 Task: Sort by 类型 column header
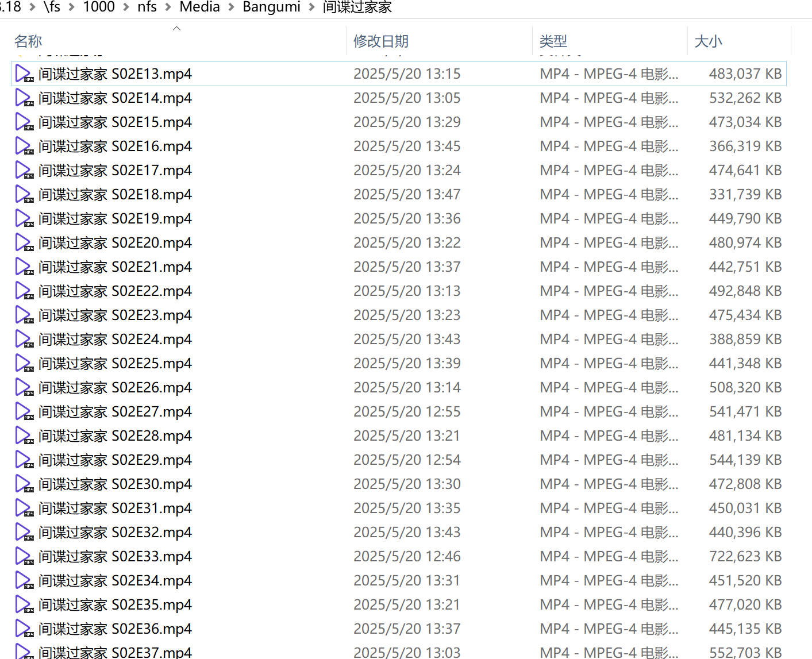(610, 41)
